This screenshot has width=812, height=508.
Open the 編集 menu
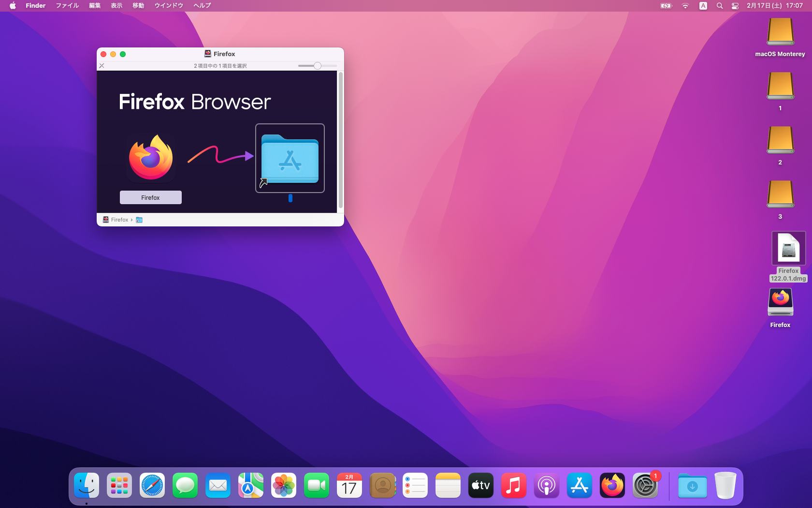tap(95, 6)
